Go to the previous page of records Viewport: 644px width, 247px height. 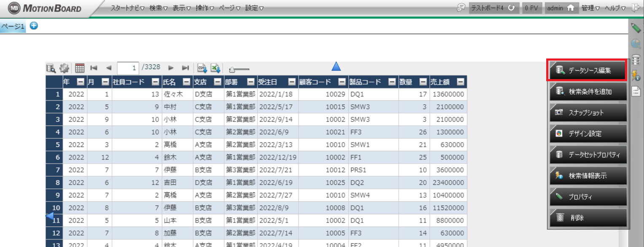(x=109, y=67)
